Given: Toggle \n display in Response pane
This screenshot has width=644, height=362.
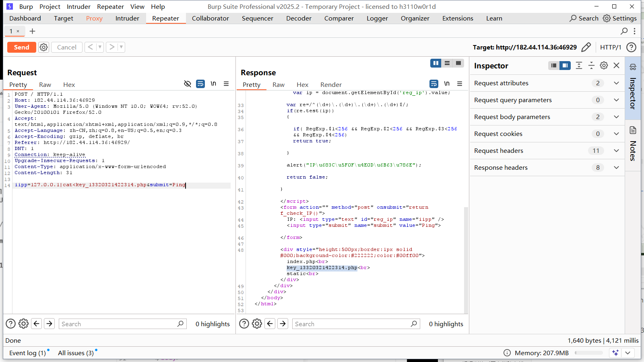Looking at the screenshot, I should coord(447,84).
